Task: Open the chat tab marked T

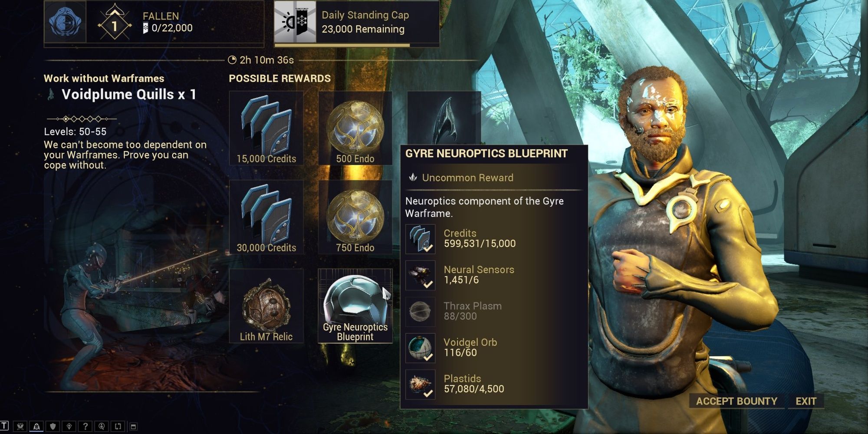Action: (x=4, y=426)
